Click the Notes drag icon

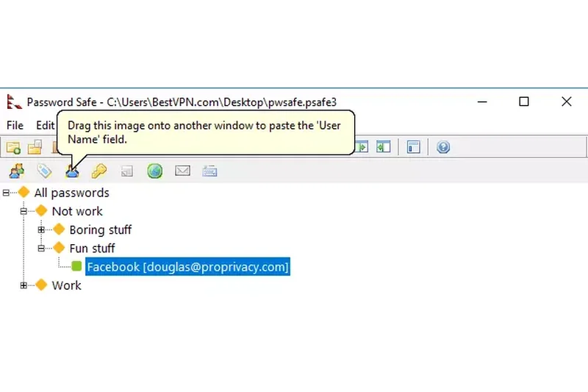click(x=126, y=171)
